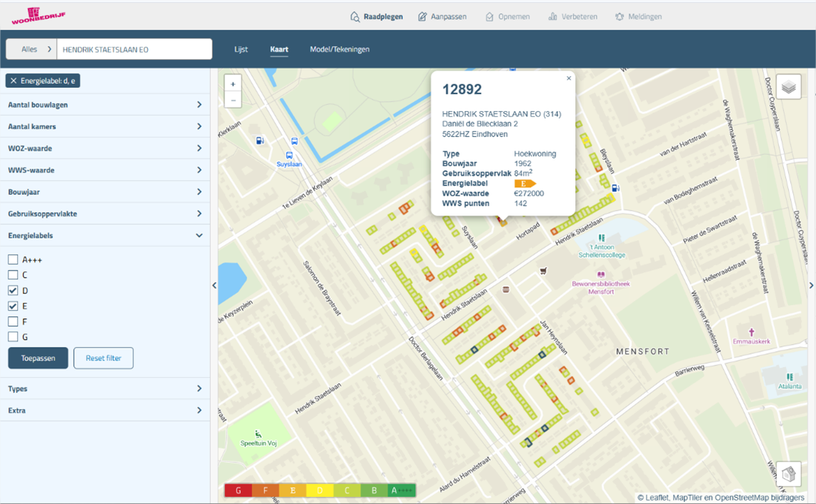Switch to the Lijst tab
Image resolution: width=816 pixels, height=504 pixels.
tap(241, 50)
